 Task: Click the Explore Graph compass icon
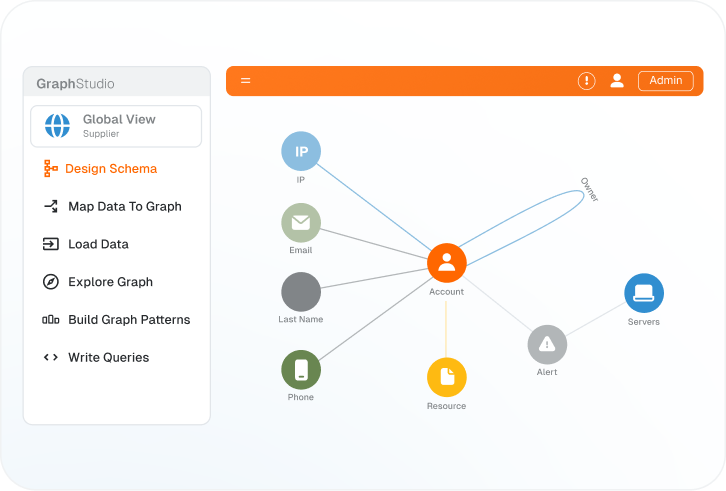[50, 282]
